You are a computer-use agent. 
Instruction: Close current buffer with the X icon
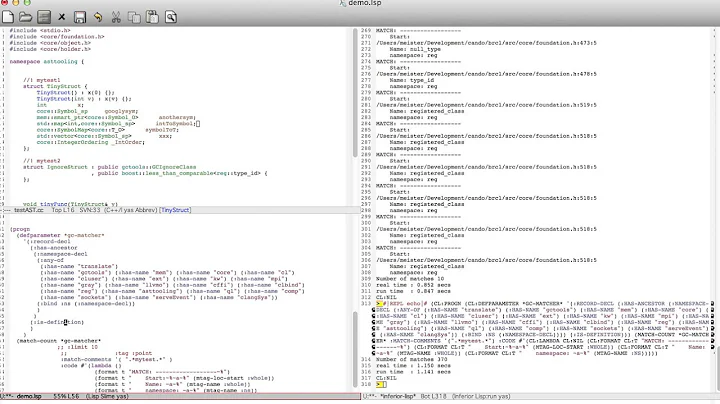(x=62, y=17)
